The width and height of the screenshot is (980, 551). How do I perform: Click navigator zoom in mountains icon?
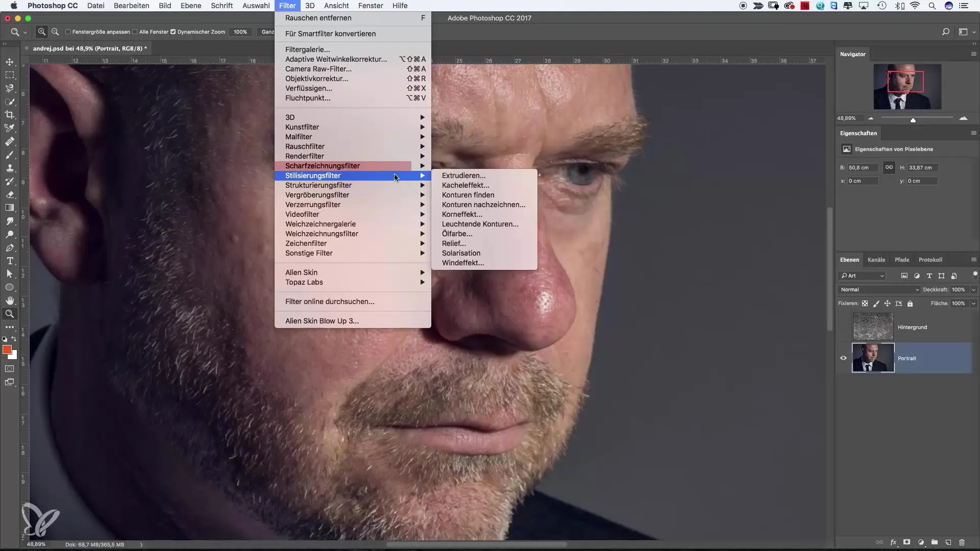coord(963,118)
